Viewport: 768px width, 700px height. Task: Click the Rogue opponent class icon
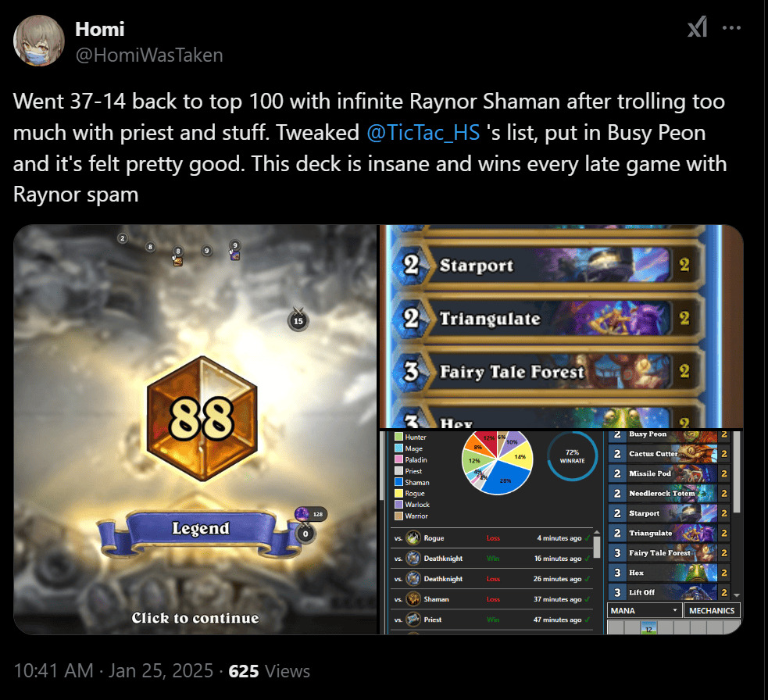coord(413,537)
